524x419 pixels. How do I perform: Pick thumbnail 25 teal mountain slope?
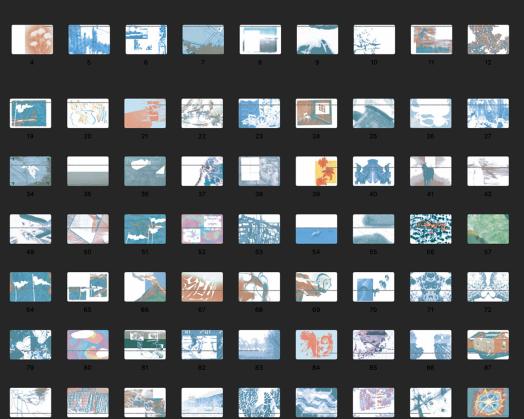(x=373, y=113)
